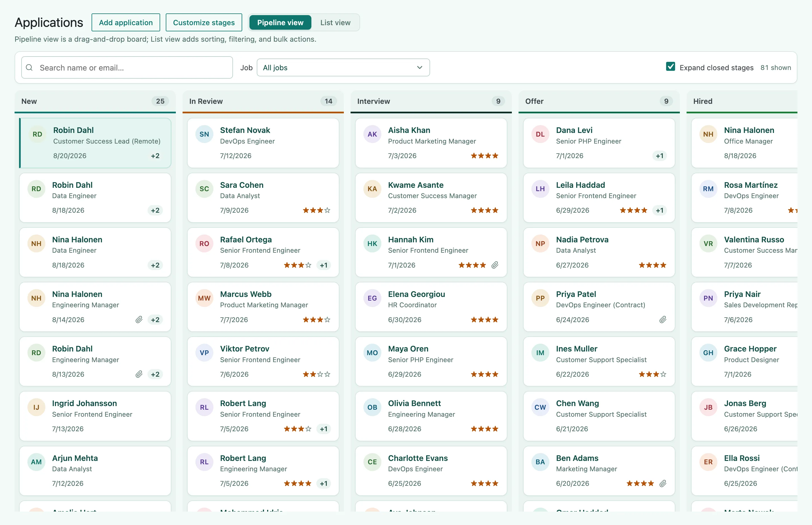812x525 pixels.
Task: Focus the Search name or email field
Action: coord(127,67)
